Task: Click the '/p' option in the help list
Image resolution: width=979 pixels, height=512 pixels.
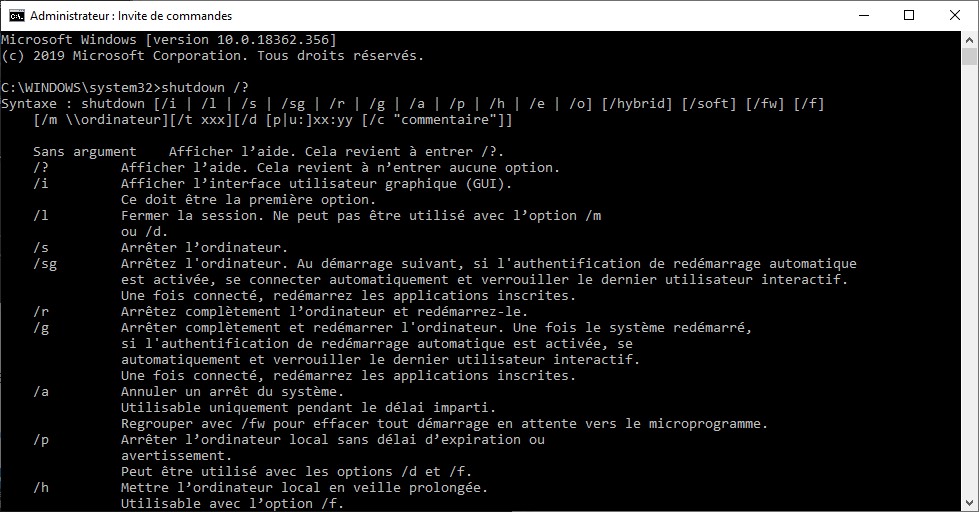Action: tap(40, 440)
